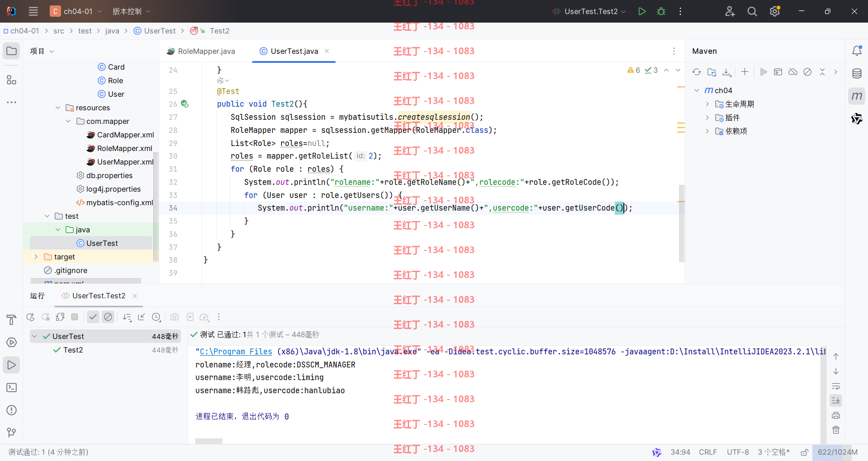This screenshot has width=868, height=461.
Task: Collapse the com.mapper folder
Action: coord(68,121)
